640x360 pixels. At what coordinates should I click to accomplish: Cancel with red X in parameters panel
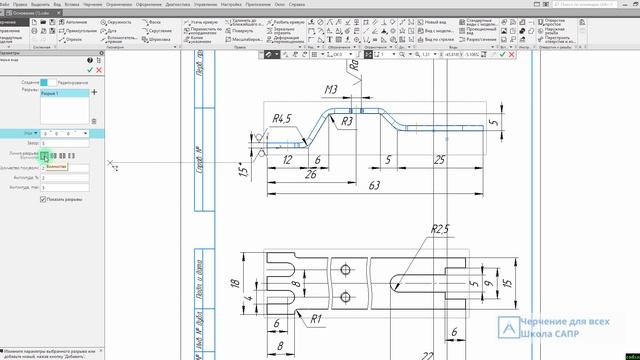click(x=99, y=70)
